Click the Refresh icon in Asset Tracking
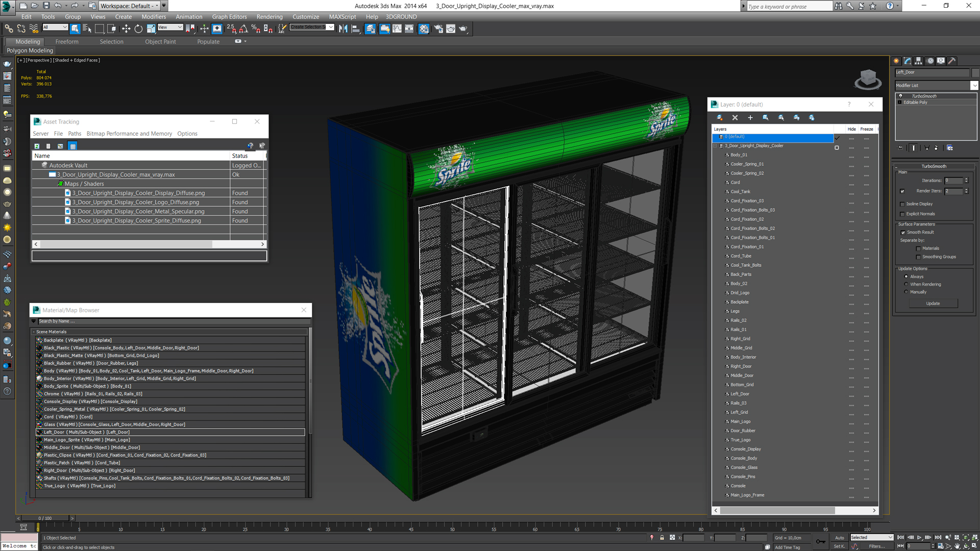The image size is (980, 551). 37,146
